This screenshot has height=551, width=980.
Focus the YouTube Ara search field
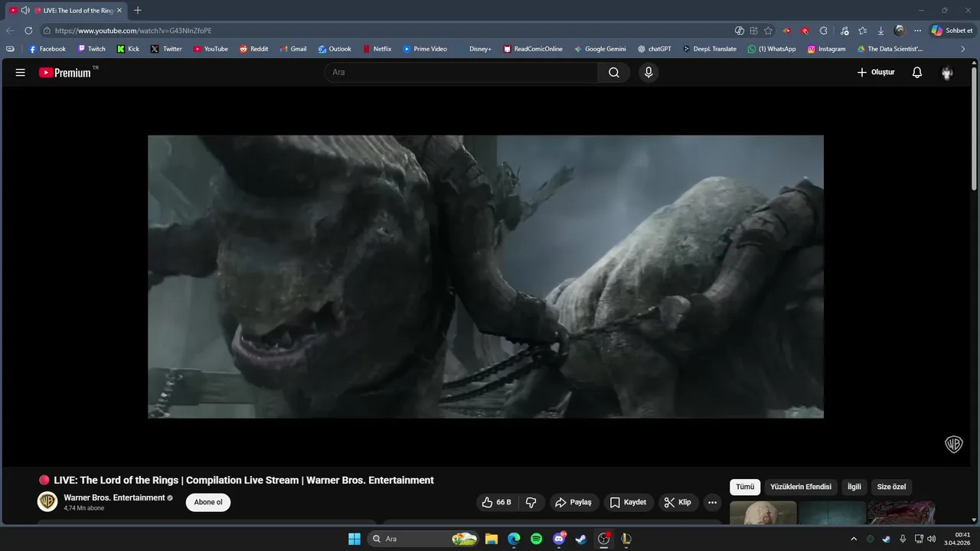pos(461,73)
